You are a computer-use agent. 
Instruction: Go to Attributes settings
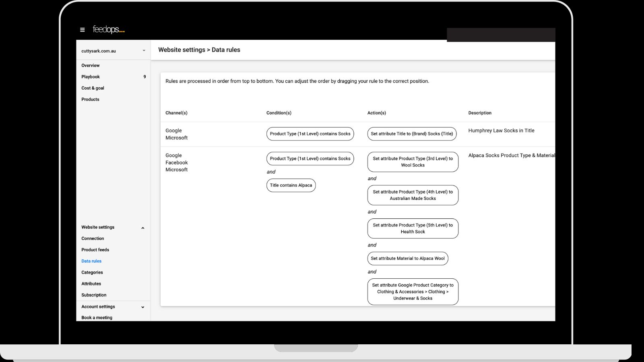coord(91,284)
